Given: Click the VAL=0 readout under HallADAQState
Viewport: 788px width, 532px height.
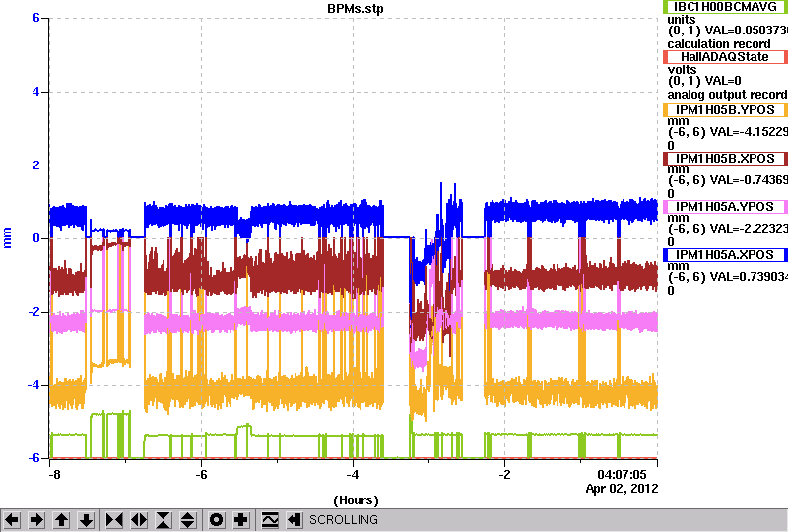Looking at the screenshot, I should 723,81.
